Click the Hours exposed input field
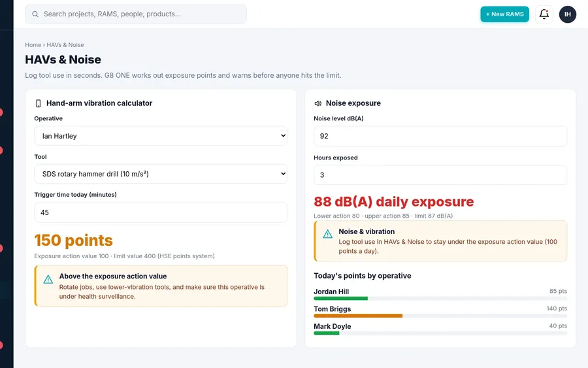 point(440,175)
